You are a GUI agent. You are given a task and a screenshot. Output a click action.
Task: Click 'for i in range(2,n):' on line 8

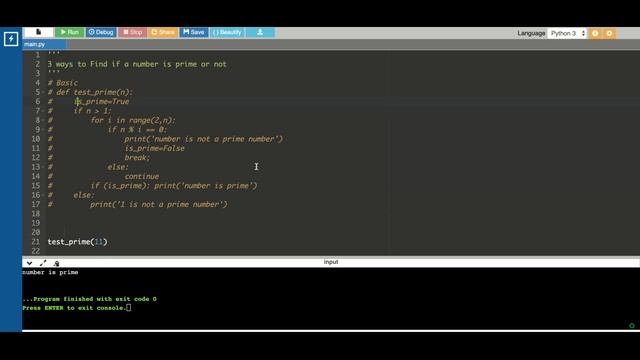tap(133, 120)
